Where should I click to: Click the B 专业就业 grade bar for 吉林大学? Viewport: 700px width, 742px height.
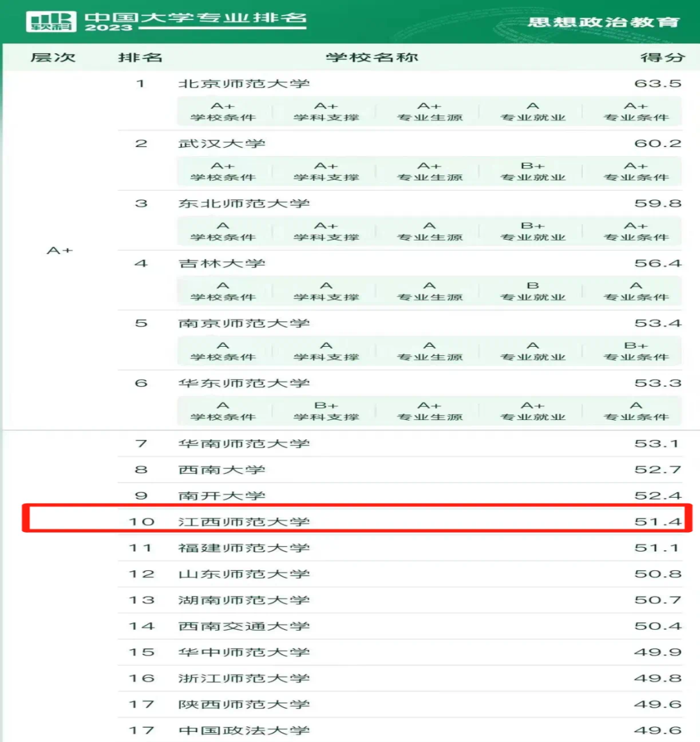pos(534,291)
